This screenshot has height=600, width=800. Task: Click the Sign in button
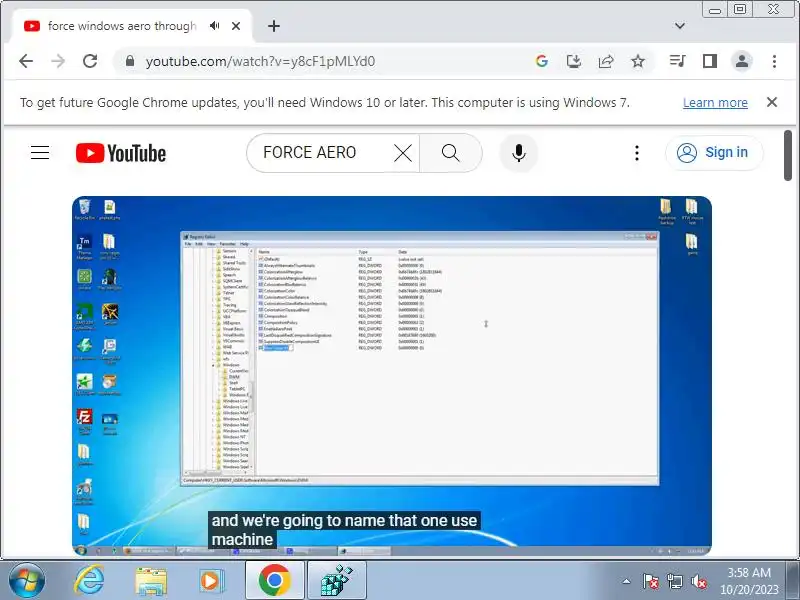tap(714, 153)
